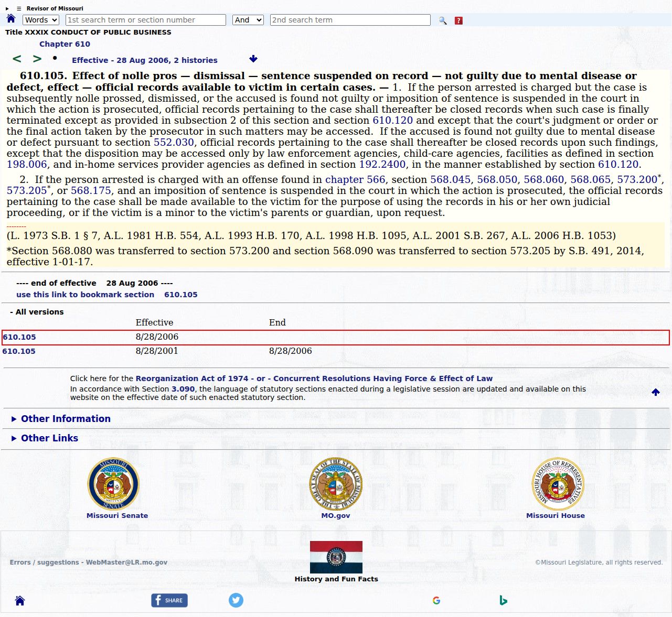Open the Section 3.090 link
Viewport: 672px width, 617px height.
[x=183, y=389]
